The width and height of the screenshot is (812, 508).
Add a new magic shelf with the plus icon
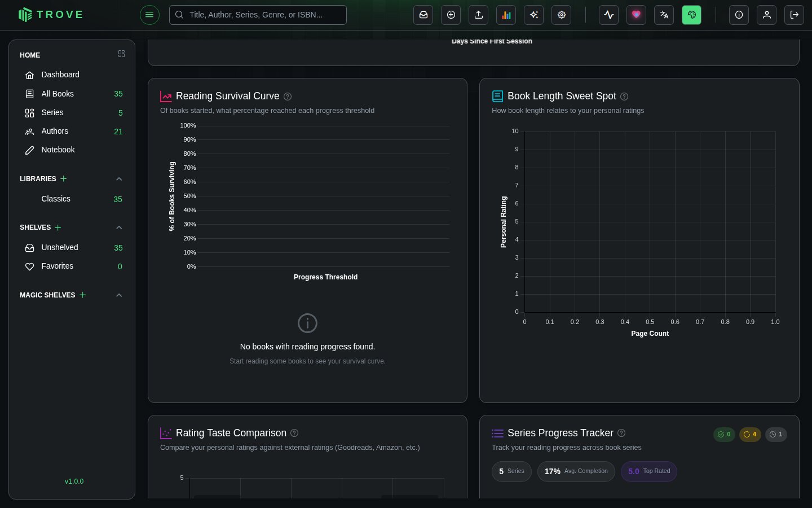tap(83, 295)
